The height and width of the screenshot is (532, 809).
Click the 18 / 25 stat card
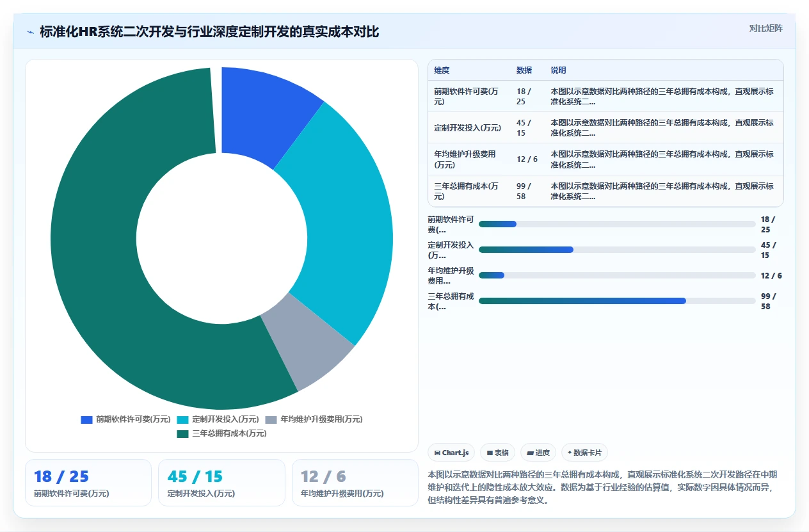[x=88, y=483]
